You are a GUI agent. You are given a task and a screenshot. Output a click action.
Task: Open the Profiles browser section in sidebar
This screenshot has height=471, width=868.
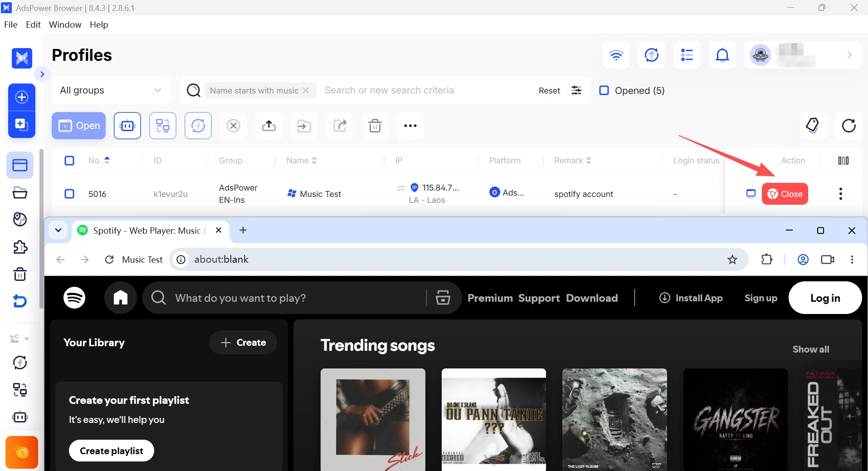click(x=20, y=165)
